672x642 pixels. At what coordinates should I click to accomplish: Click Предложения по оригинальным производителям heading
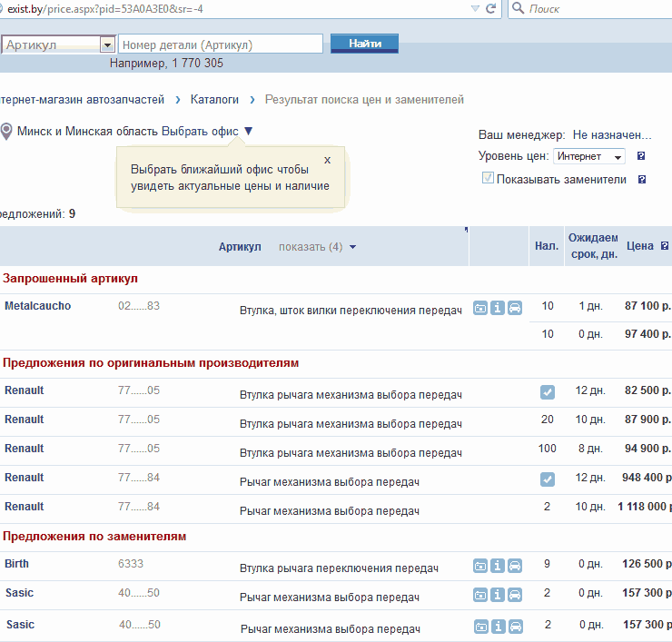[x=151, y=363]
